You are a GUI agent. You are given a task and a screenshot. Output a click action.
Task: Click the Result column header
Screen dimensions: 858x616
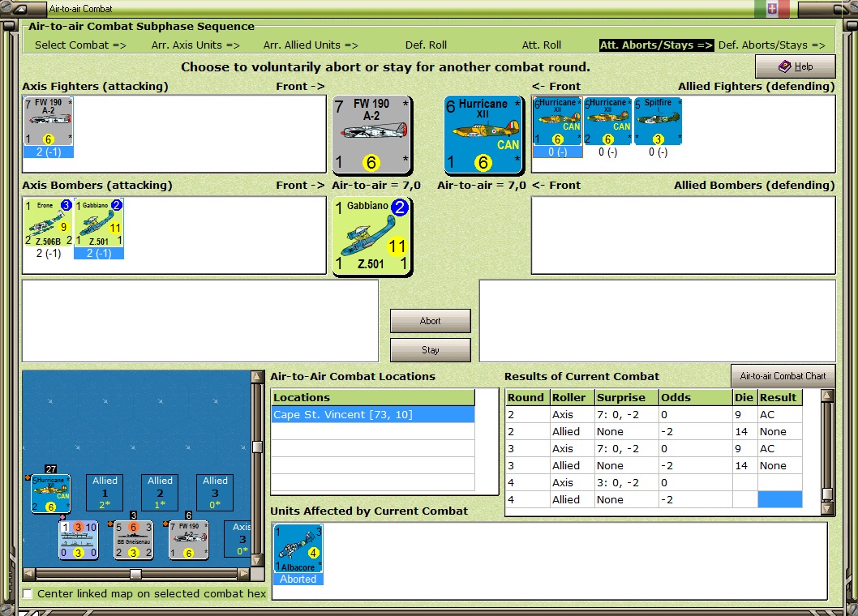click(x=780, y=398)
